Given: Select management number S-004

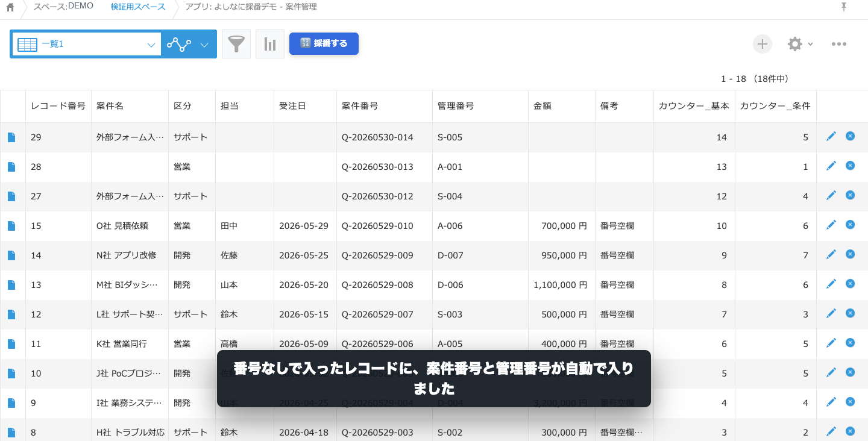Looking at the screenshot, I should (450, 196).
